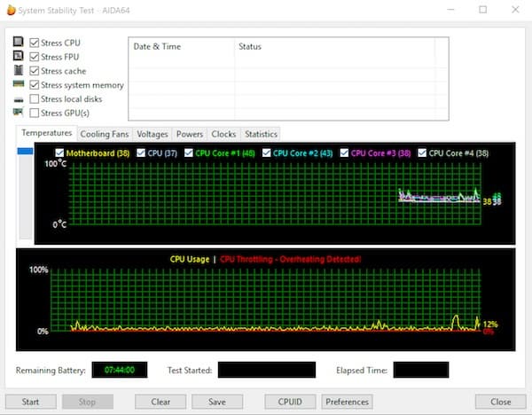Image resolution: width=532 pixels, height=415 pixels.
Task: Click the Remaining Battery label
Action: pos(51,370)
